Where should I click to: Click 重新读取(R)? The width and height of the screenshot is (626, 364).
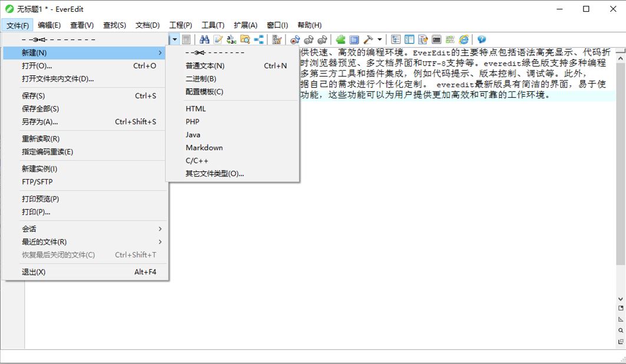[x=84, y=139]
